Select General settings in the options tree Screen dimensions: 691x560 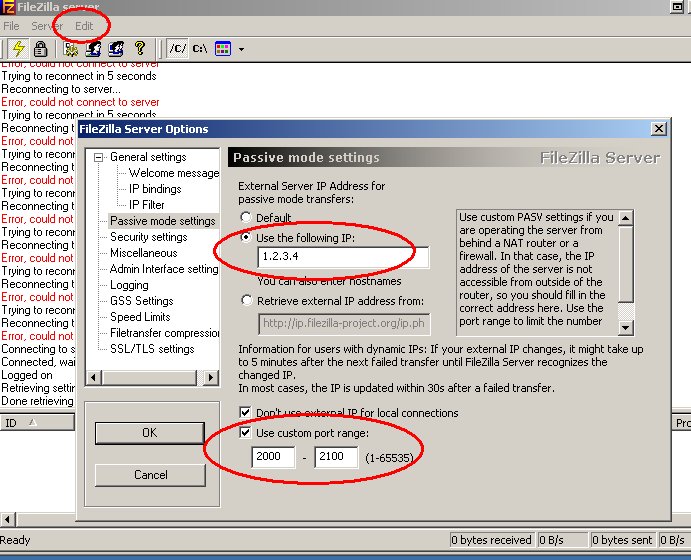pos(148,157)
